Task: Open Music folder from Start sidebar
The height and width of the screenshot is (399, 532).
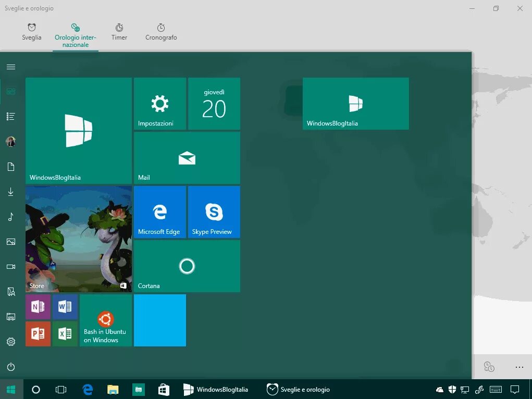Action: 11,217
